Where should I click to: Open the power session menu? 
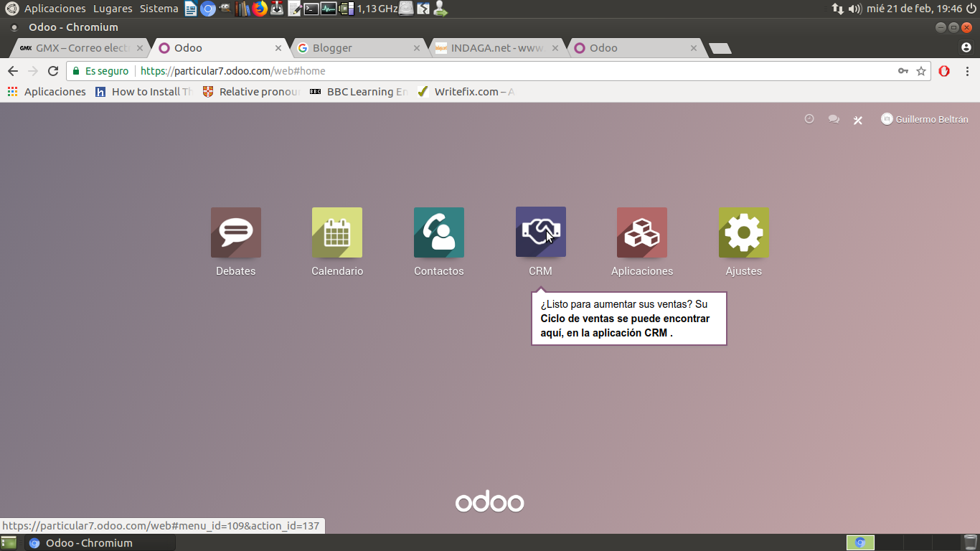click(x=971, y=9)
